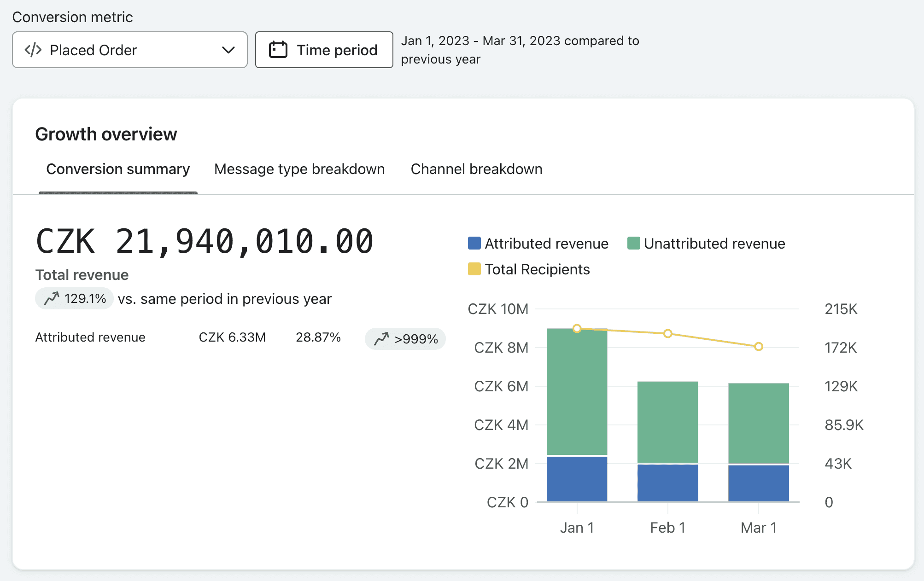Viewport: 924px width, 581px height.
Task: Click the trend arrow icon next to 129.1%
Action: [52, 298]
